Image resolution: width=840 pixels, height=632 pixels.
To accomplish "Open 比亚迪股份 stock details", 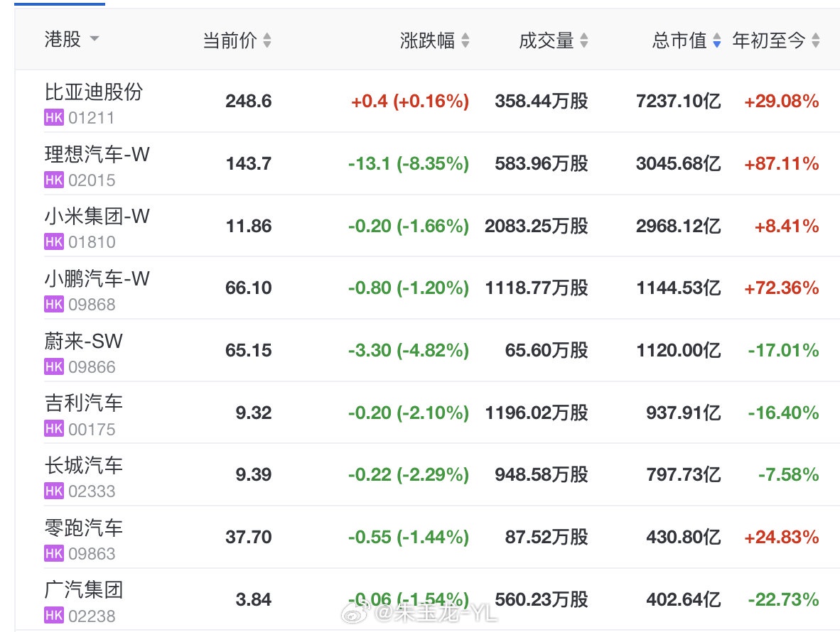I will [94, 92].
